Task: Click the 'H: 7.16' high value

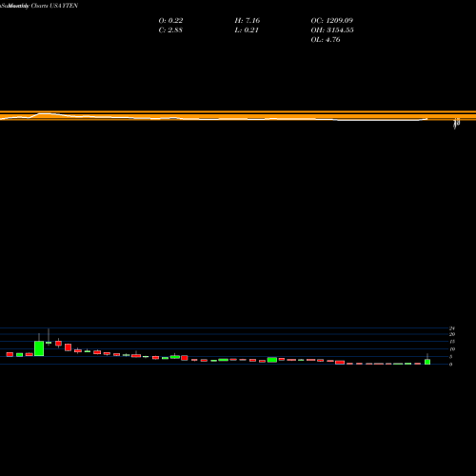Action: 248,20
